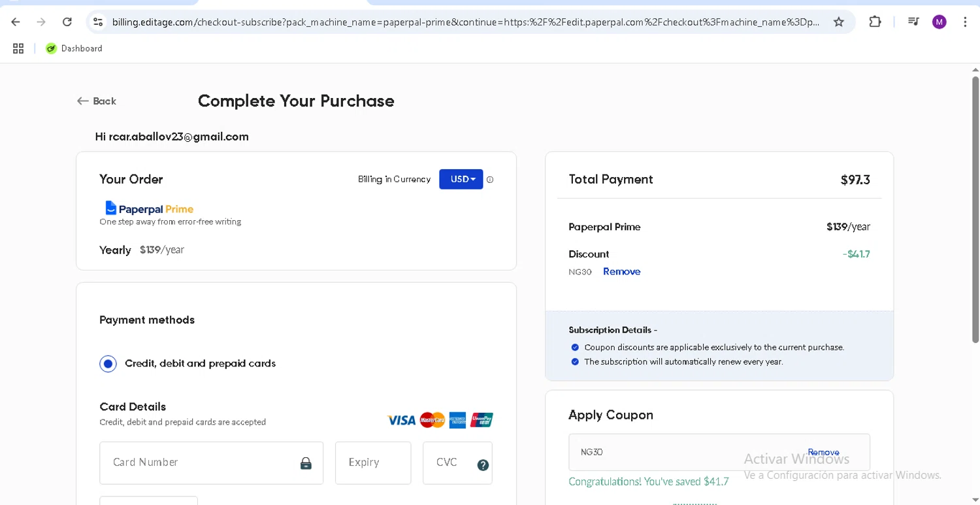
Task: Click the Paperpal Prime logo
Action: click(x=150, y=208)
